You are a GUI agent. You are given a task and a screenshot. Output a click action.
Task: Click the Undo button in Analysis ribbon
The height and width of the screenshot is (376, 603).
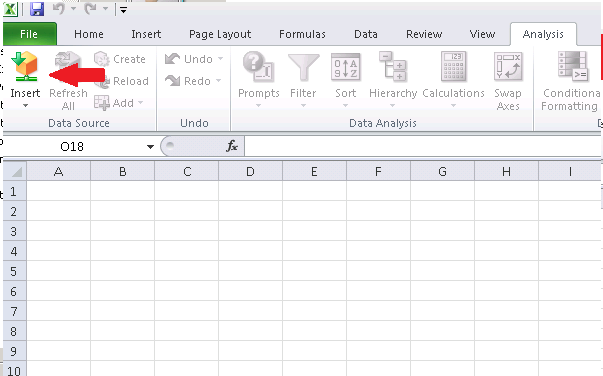[x=189, y=59]
